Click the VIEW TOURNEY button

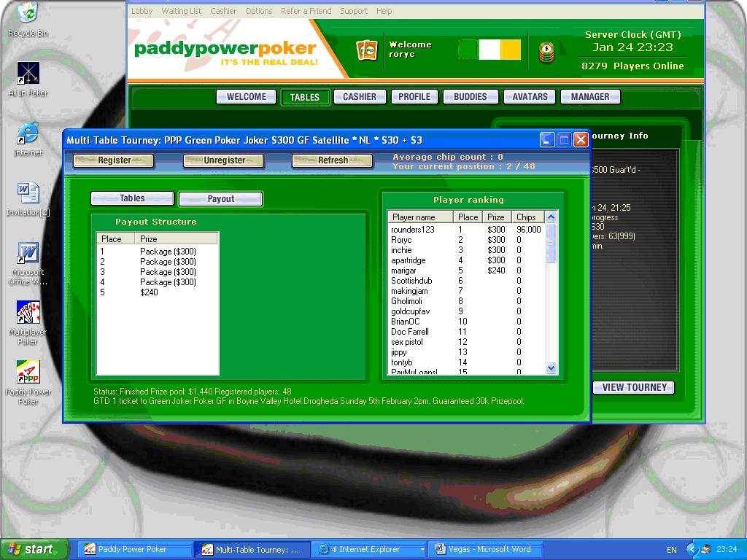pos(634,388)
